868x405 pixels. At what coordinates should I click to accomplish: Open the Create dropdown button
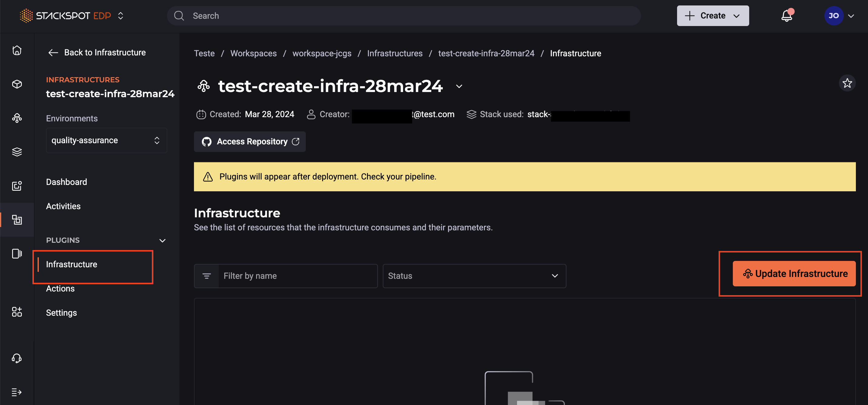point(713,16)
